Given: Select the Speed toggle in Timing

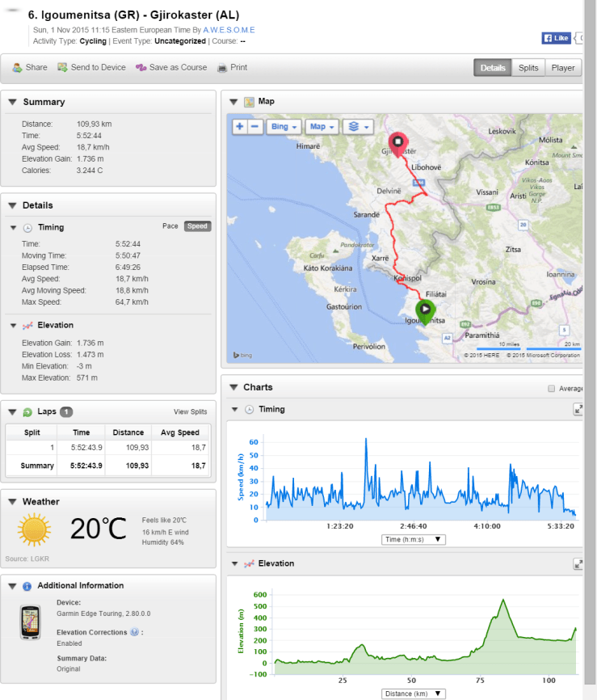Looking at the screenshot, I should (197, 226).
